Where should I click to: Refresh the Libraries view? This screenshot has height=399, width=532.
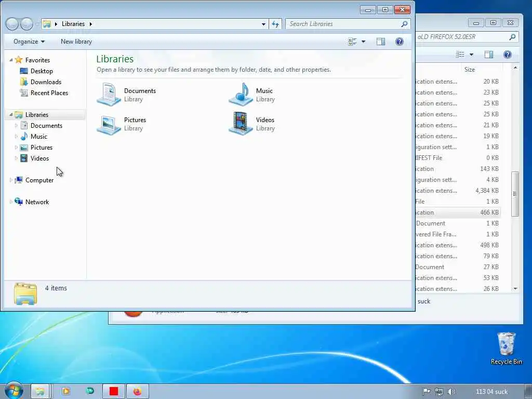(x=275, y=24)
